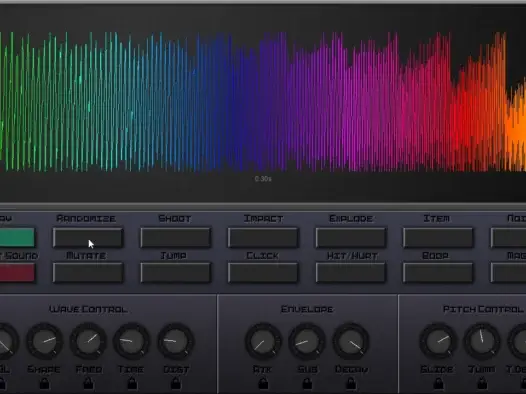526x394 pixels.
Task: Click the Decay knob in Envelope
Action: (x=351, y=341)
